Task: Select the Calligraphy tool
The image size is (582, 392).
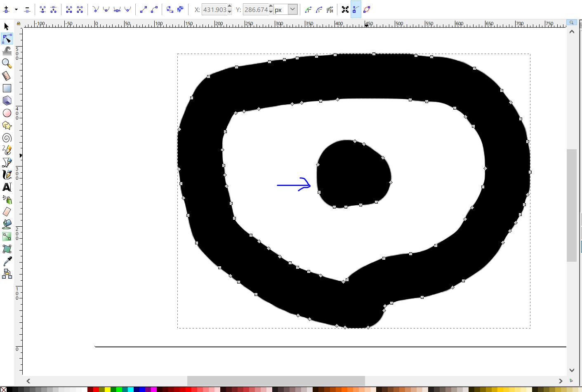Action: [7, 175]
